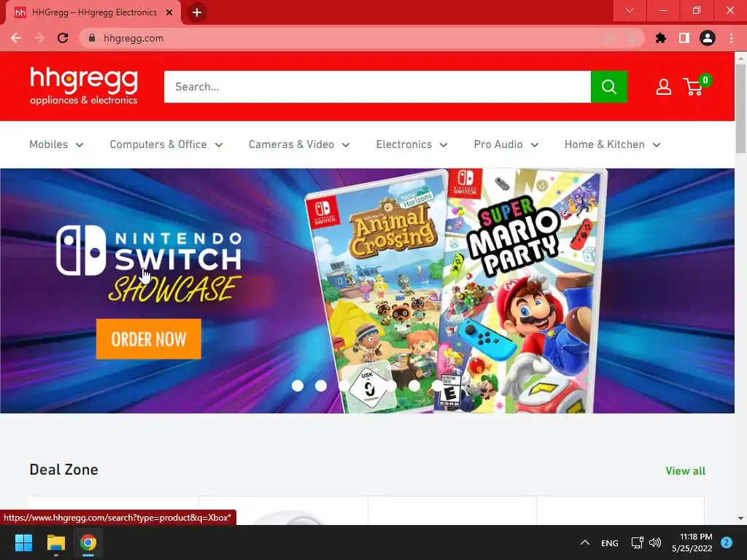Click the ORDER NOW button
Screen dimensions: 747x560
pyautogui.click(x=149, y=338)
